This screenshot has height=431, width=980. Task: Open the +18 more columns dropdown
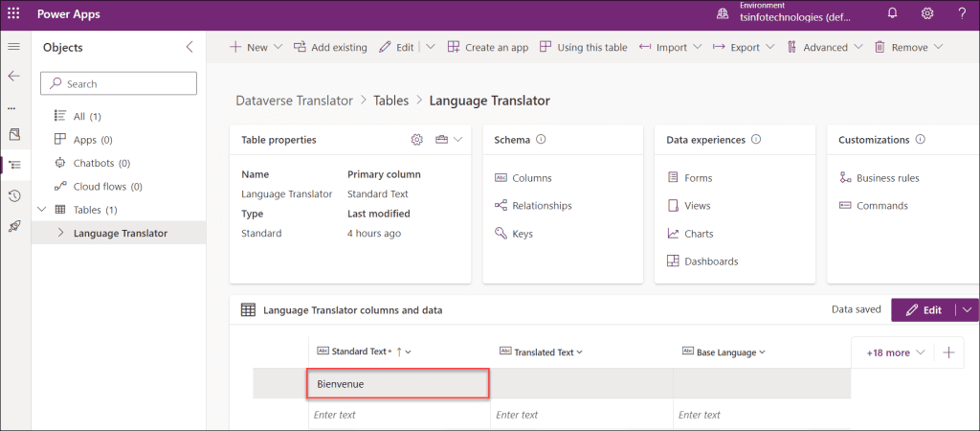[x=895, y=352]
